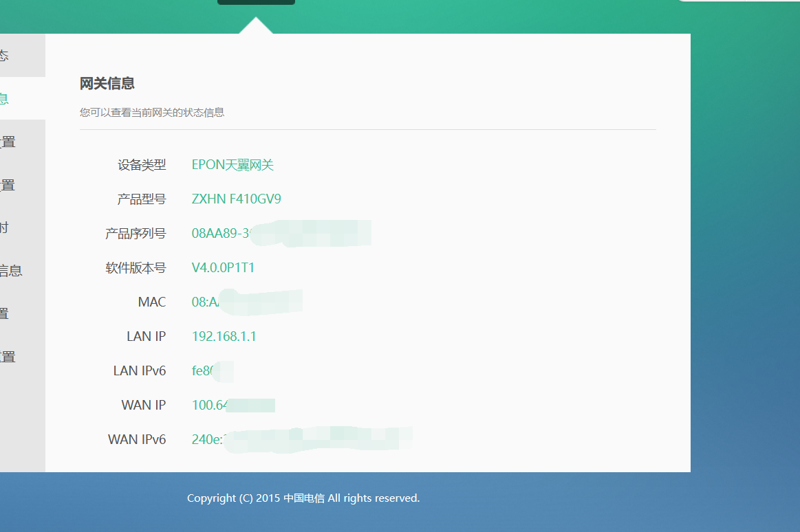Click the 产品型号 label

click(142, 199)
